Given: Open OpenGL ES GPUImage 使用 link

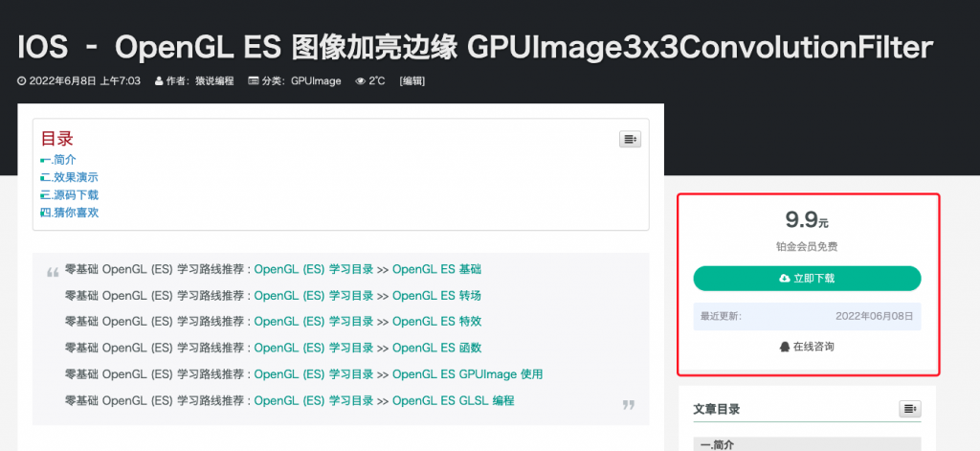Looking at the screenshot, I should click(467, 374).
